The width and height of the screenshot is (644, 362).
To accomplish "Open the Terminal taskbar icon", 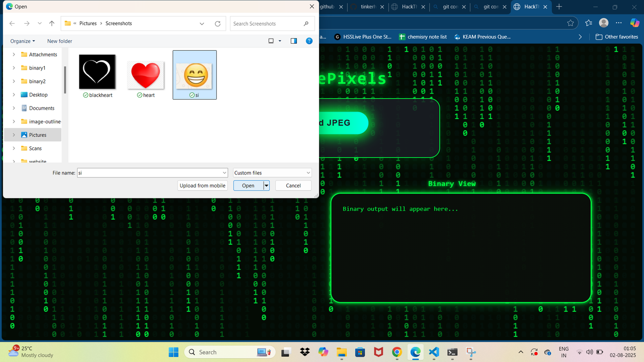I will 452,352.
